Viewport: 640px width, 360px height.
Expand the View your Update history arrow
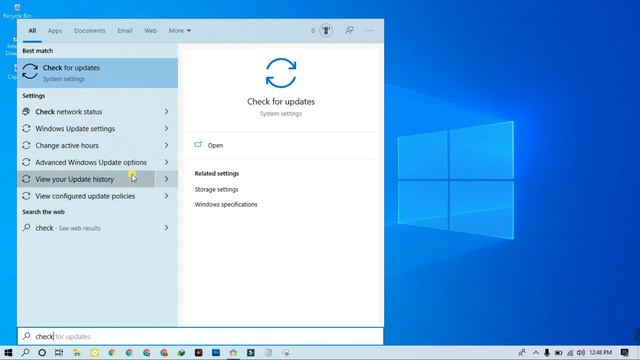[x=166, y=179]
